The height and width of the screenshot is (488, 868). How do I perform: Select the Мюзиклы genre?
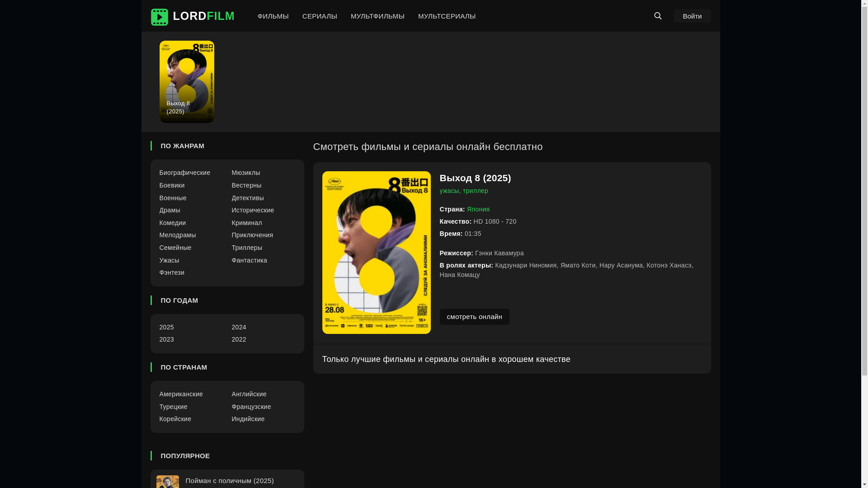[x=245, y=173]
